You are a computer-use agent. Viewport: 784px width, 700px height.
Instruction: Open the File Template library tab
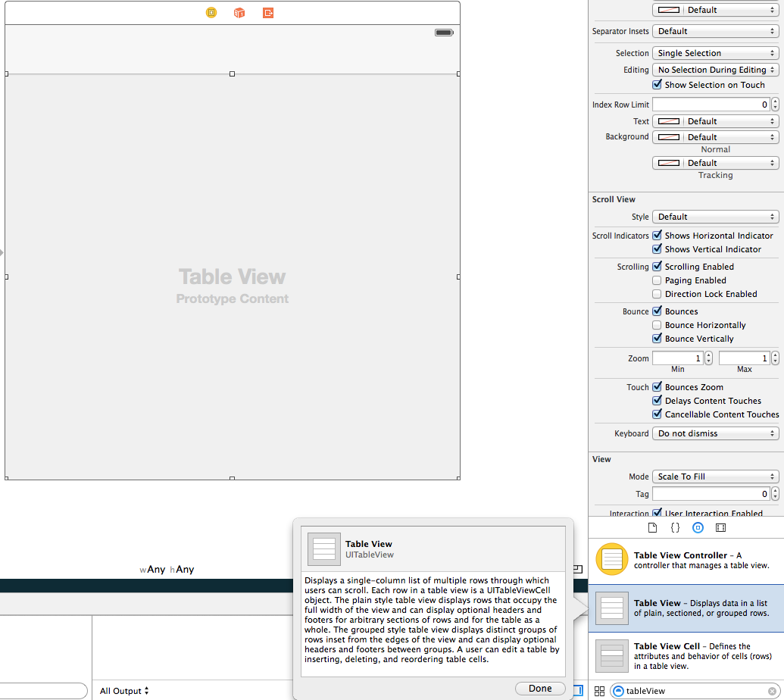(652, 527)
